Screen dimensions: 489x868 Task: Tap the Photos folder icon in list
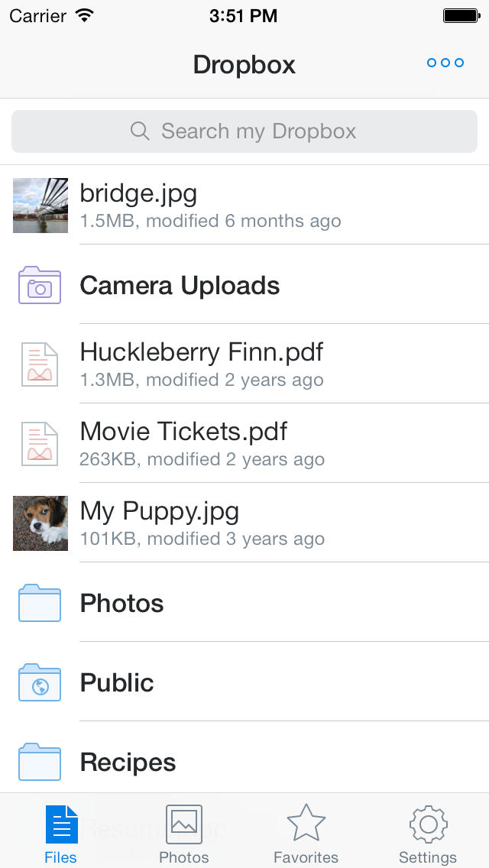pyautogui.click(x=40, y=604)
